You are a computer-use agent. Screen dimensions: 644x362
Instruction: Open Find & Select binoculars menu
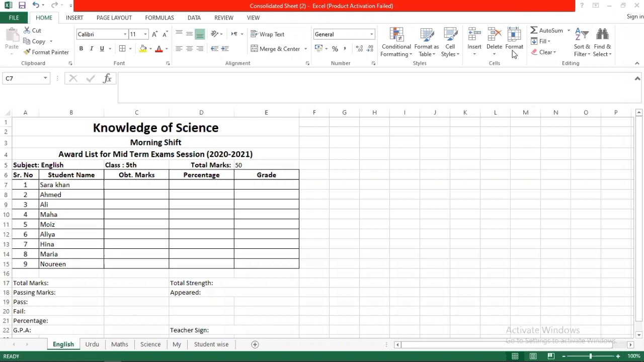point(602,43)
